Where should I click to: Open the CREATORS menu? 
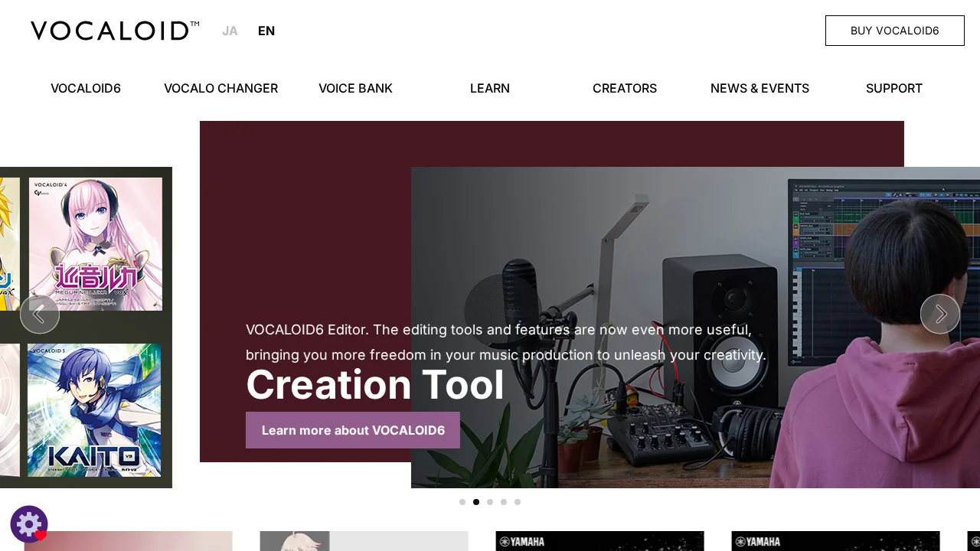(x=625, y=88)
